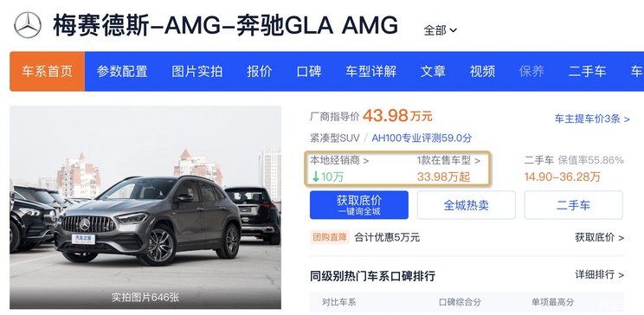Image resolution: width=644 pixels, height=315 pixels.
Task: Open the 图片实拍 tab
Action: click(197, 72)
